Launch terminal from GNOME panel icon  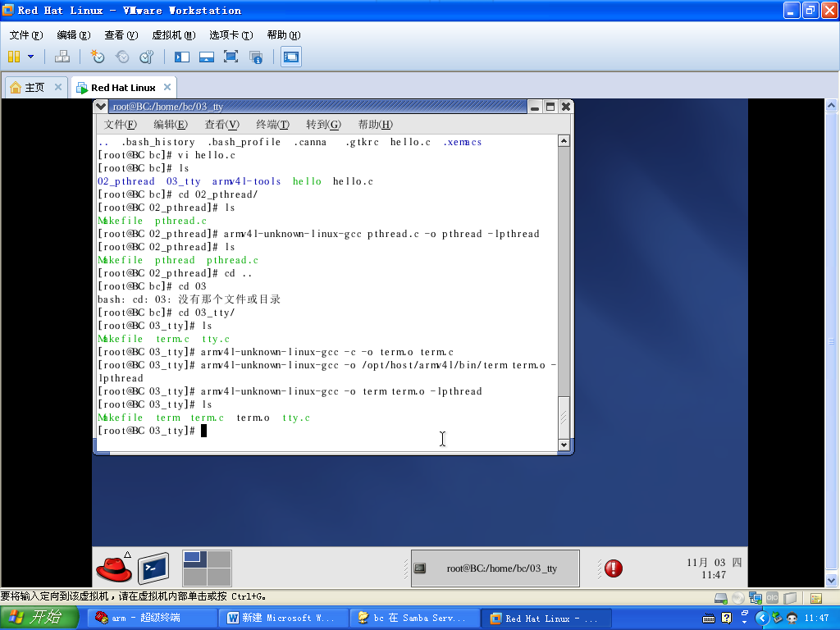coord(153,568)
